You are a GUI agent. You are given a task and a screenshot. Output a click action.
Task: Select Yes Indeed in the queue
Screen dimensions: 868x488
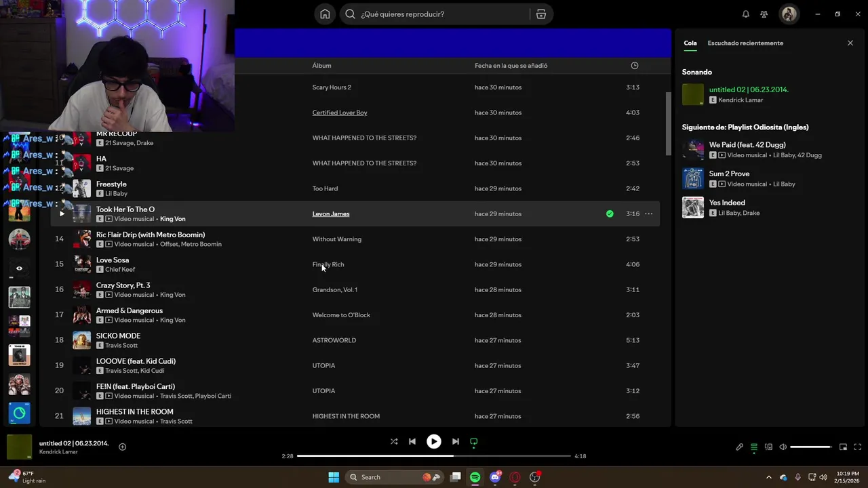tap(727, 203)
